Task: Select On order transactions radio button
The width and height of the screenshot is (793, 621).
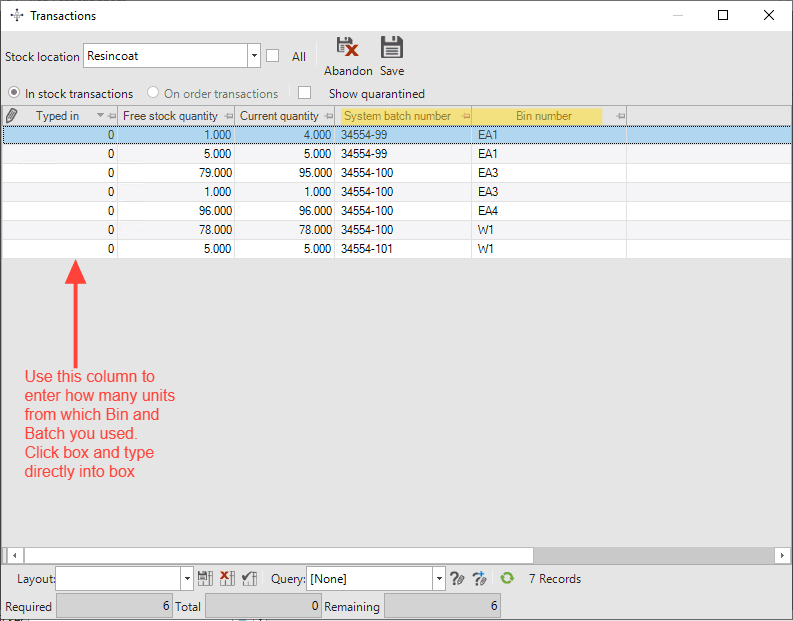Action: 153,93
